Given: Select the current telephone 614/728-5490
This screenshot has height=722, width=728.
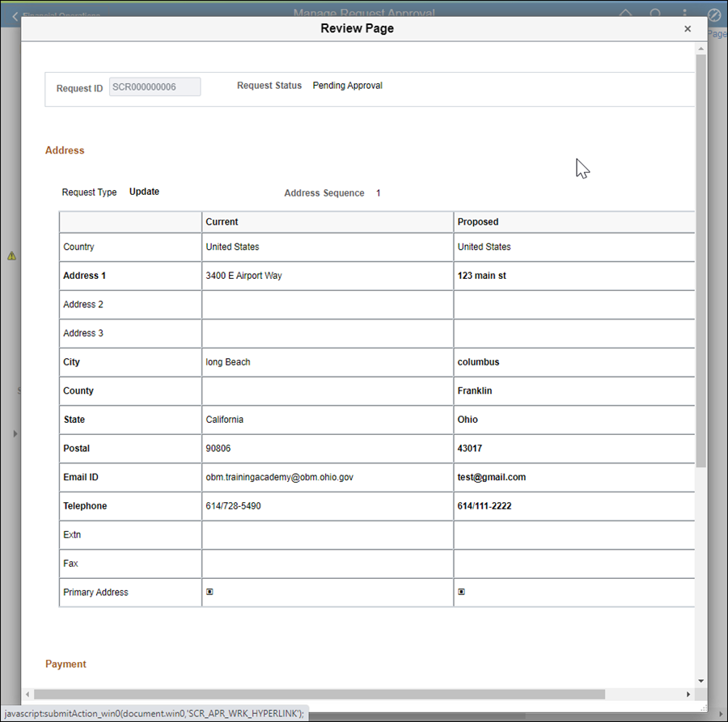Looking at the screenshot, I should 233,506.
